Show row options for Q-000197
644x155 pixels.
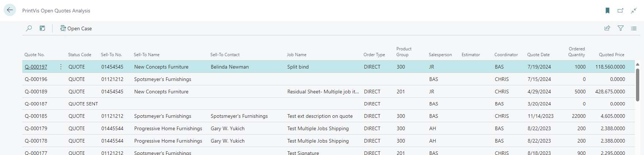point(61,67)
